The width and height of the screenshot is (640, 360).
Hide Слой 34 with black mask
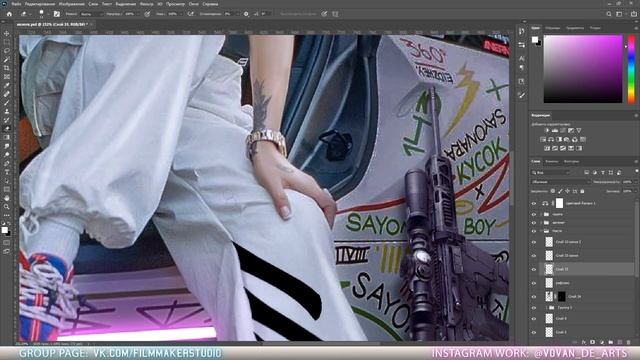click(534, 297)
